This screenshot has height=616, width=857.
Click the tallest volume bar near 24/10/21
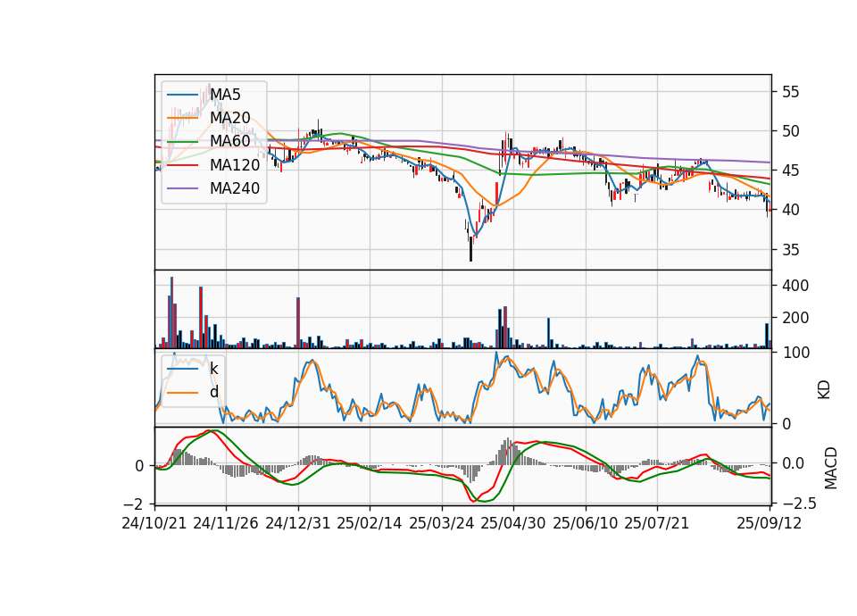(x=171, y=312)
